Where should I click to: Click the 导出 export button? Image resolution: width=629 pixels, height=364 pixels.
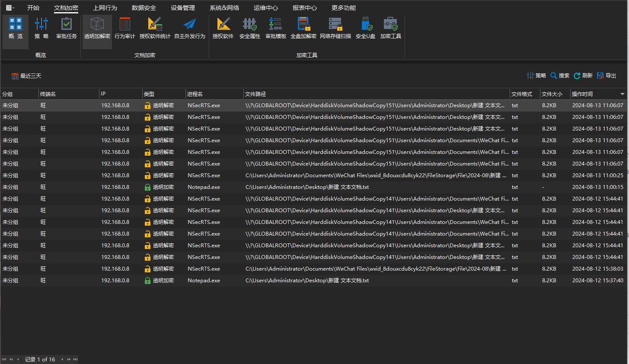[x=607, y=76]
